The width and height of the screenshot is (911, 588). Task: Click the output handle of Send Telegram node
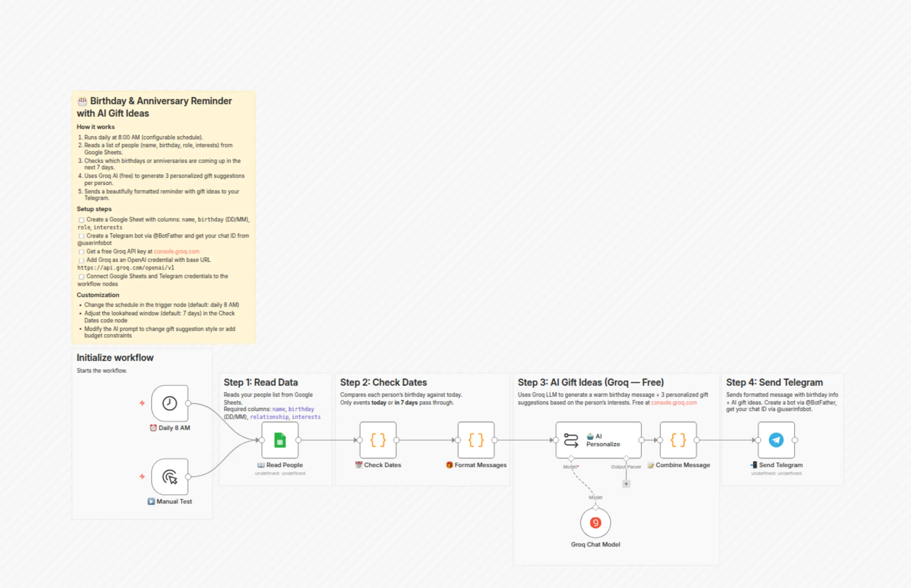coord(795,440)
